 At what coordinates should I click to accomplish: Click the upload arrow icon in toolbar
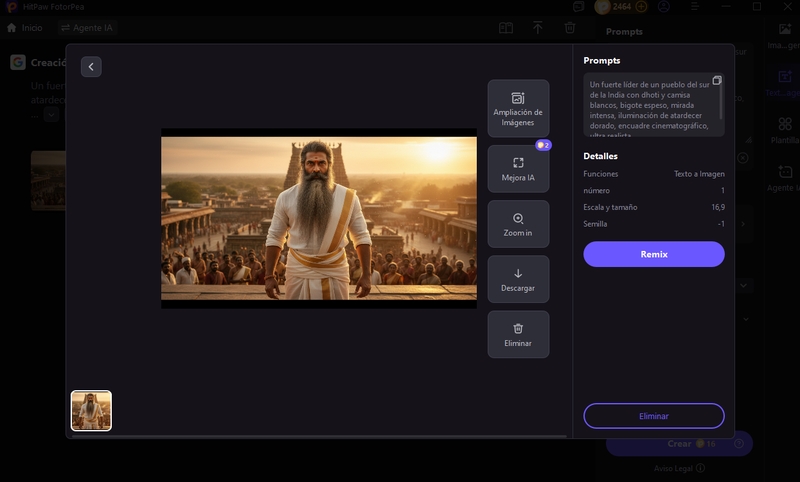click(538, 28)
